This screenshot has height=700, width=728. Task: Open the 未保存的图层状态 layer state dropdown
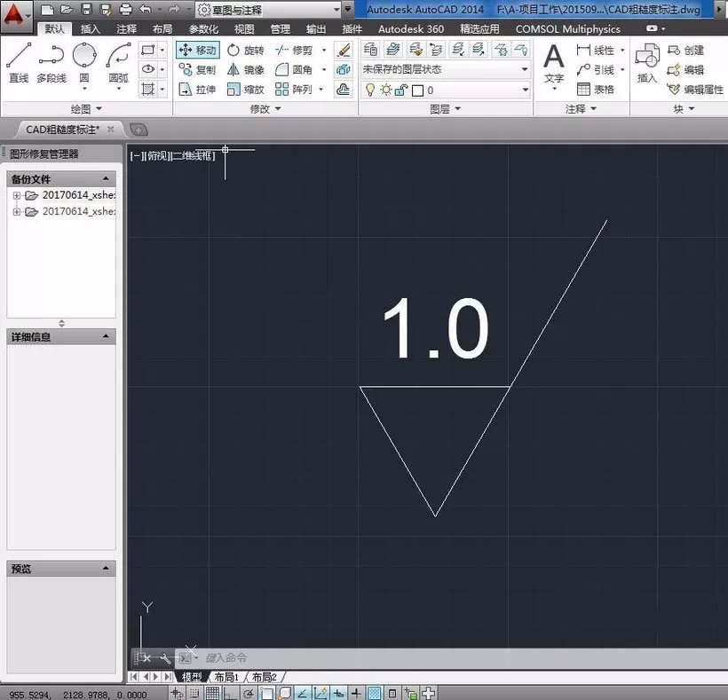445,69
